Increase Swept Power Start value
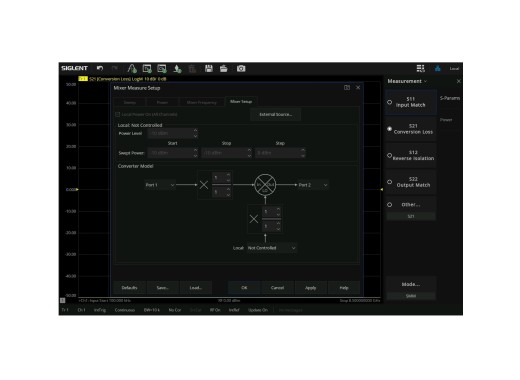520x380 pixels. 195,150
